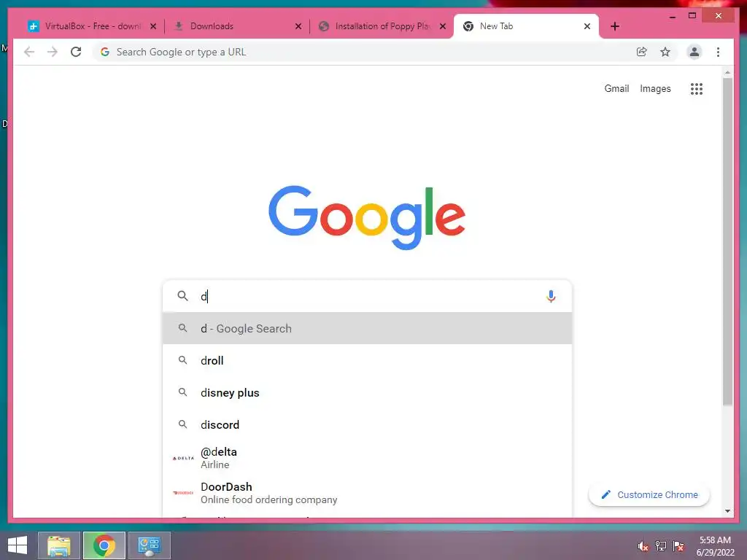Viewport: 747px width, 560px height.
Task: Open the network tray icon
Action: click(x=661, y=546)
